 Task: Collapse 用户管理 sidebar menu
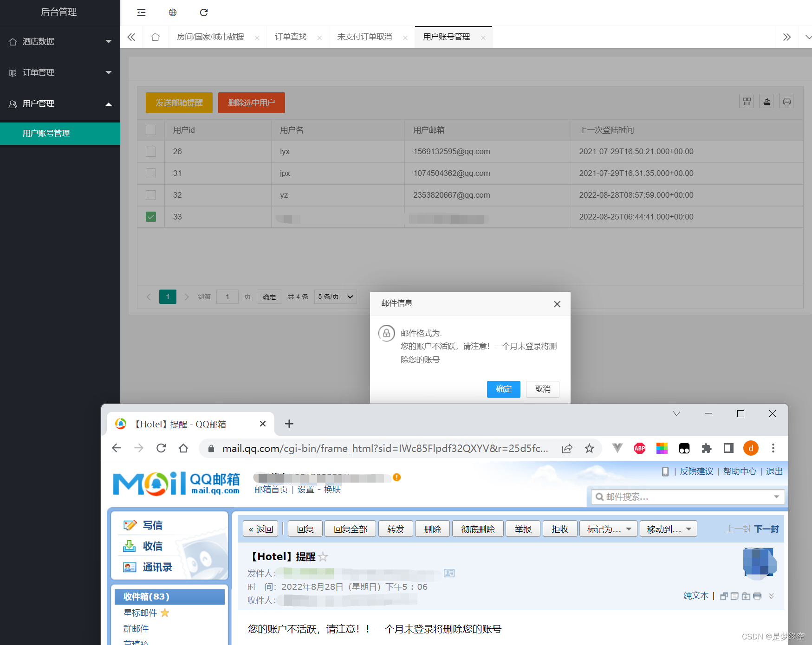click(x=60, y=103)
